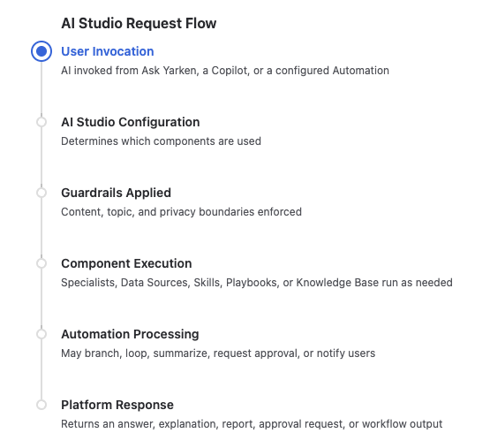This screenshot has height=448, width=490.
Task: Click the AI Studio Request Flow heading
Action: [x=139, y=24]
